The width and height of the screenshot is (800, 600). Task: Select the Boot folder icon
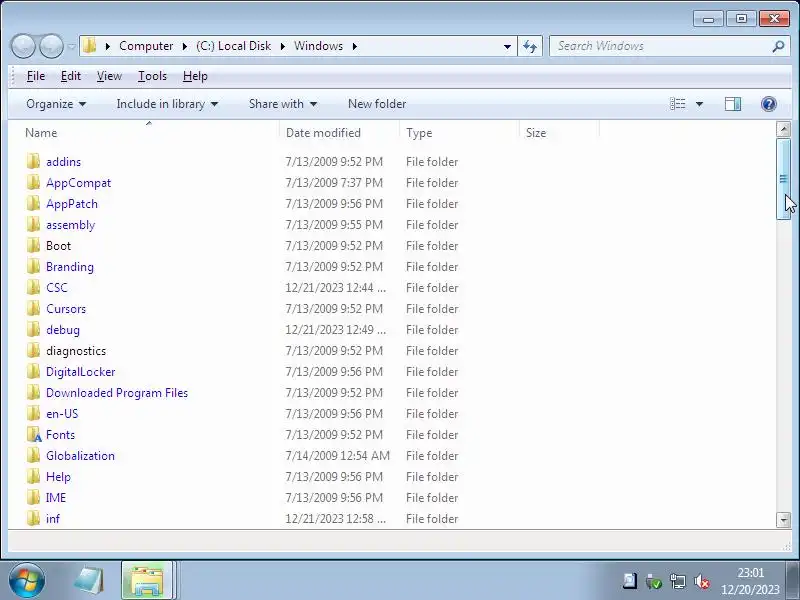[33, 245]
